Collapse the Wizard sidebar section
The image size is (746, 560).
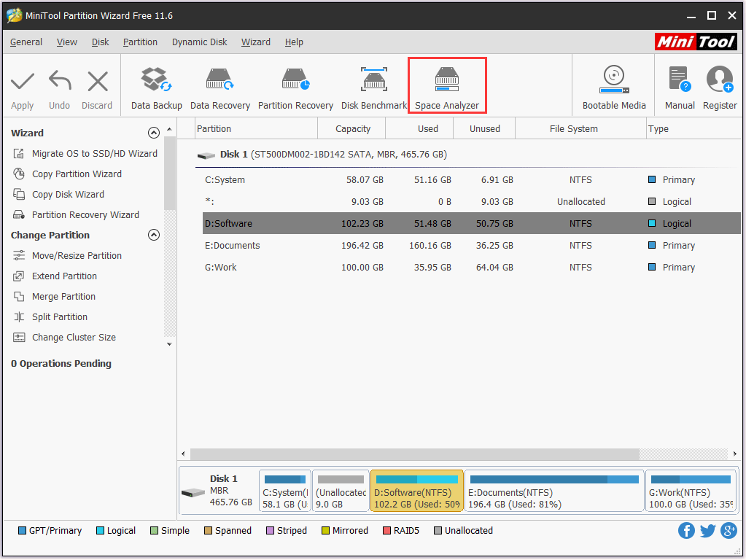[x=154, y=133]
